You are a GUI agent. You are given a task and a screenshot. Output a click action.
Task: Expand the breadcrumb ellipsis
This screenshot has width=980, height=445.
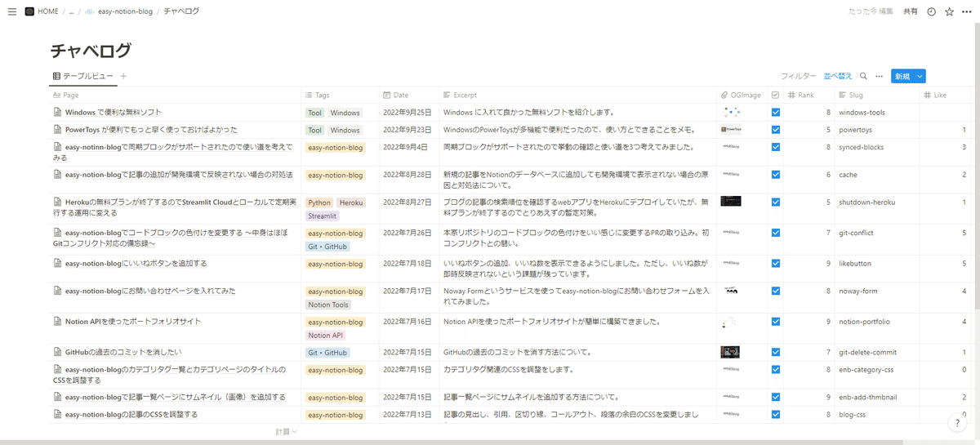pyautogui.click(x=71, y=12)
